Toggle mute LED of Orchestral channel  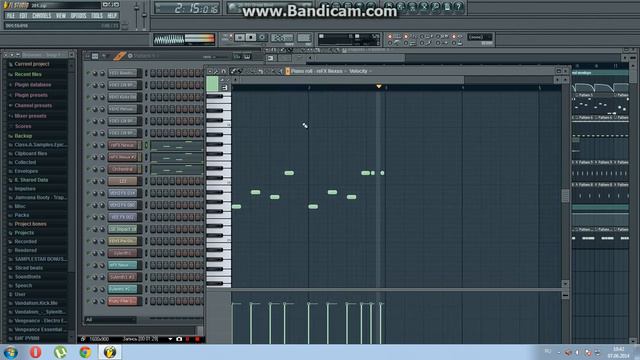(88, 169)
